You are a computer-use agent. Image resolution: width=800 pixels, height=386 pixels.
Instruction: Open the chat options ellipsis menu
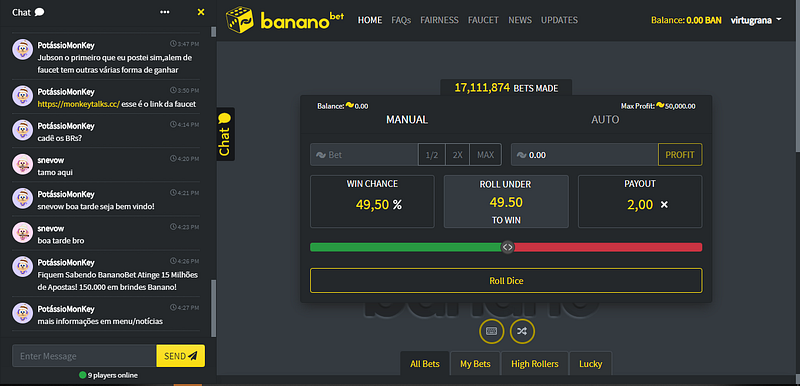[164, 12]
